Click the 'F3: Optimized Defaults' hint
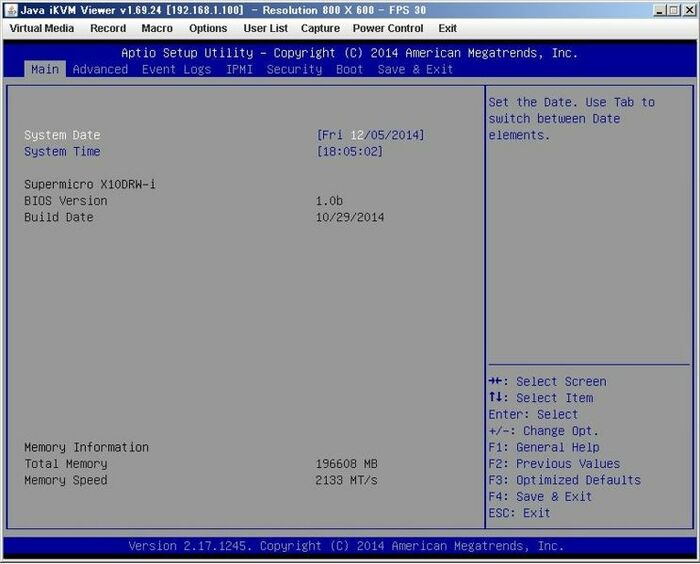Viewport: 700px width, 564px height. [565, 480]
